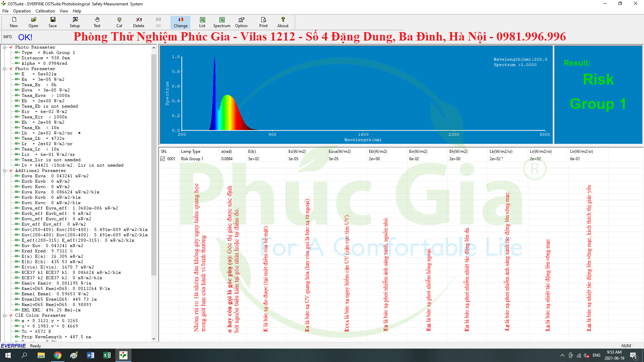
Task: Select the 'Distance = 938.0mm' row
Action: click(x=46, y=58)
